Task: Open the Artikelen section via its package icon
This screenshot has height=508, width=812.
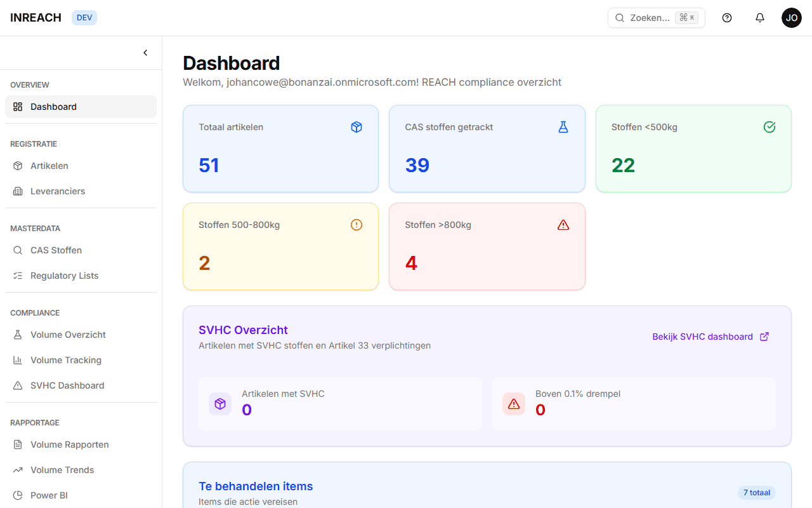Action: 18,166
